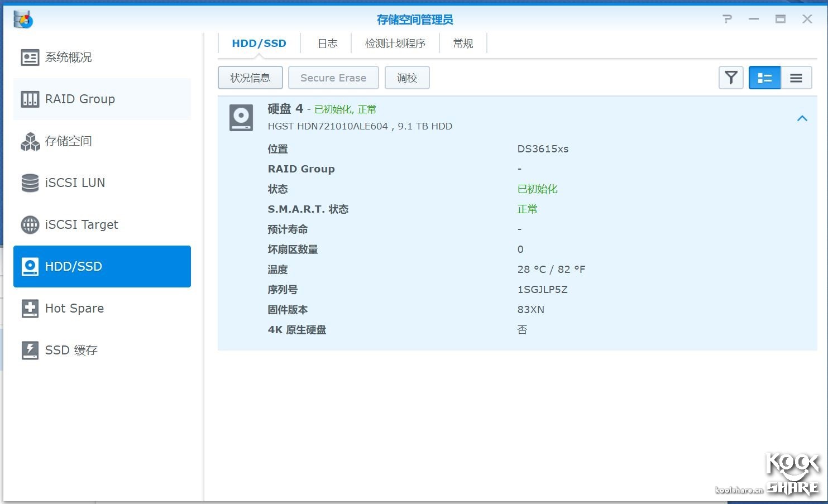Select iSCSI LUN in the sidebar
The width and height of the screenshot is (828, 504).
click(x=75, y=183)
